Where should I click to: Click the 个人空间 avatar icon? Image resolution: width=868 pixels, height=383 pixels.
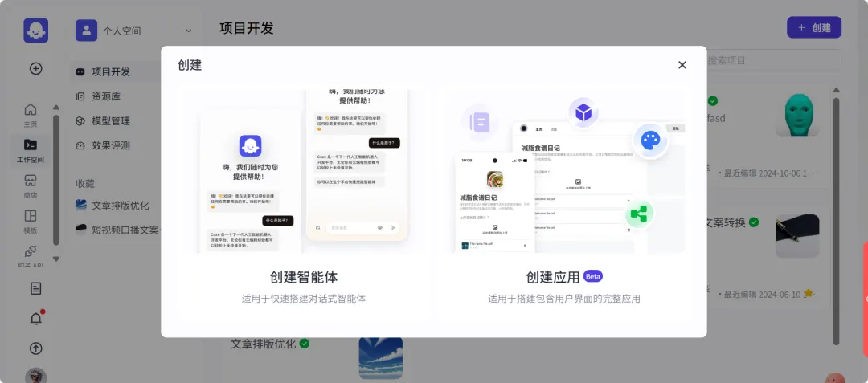pyautogui.click(x=86, y=31)
